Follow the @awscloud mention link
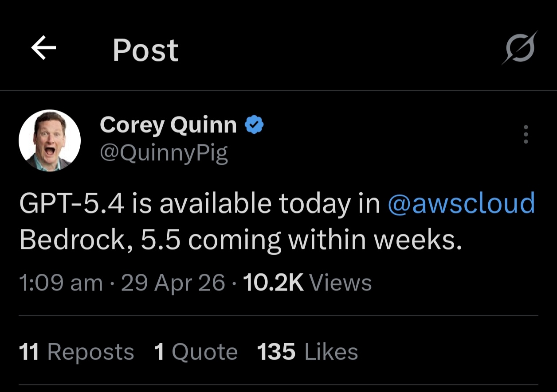 click(x=461, y=204)
